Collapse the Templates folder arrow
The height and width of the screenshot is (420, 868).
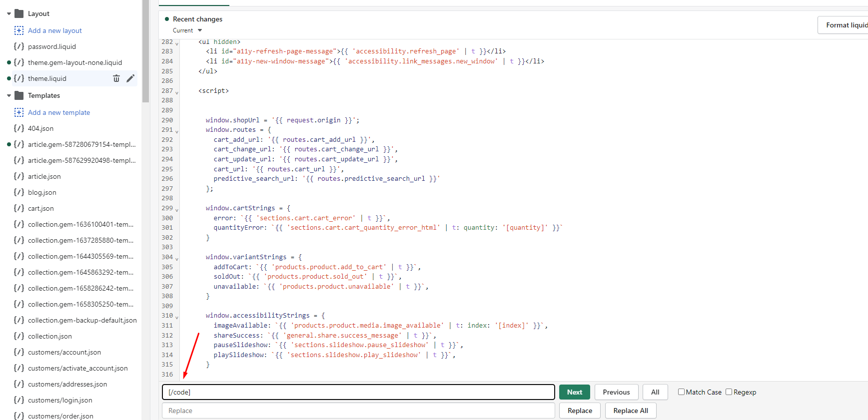(9, 95)
